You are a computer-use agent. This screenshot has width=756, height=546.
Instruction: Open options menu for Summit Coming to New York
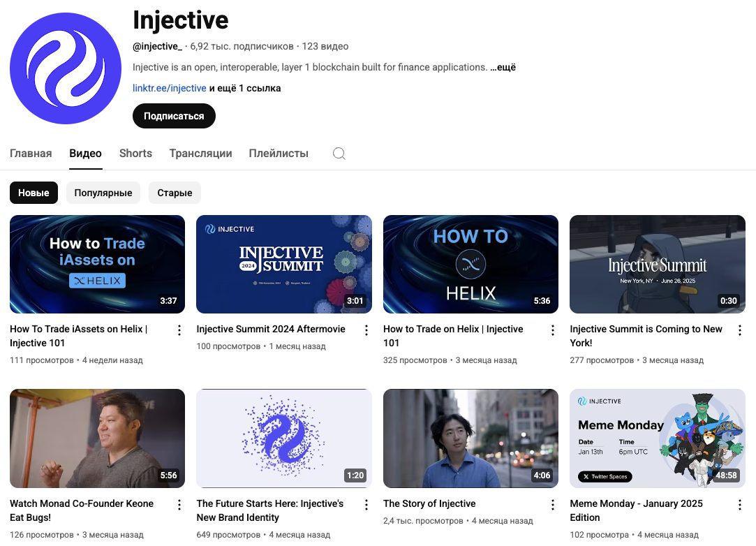740,330
